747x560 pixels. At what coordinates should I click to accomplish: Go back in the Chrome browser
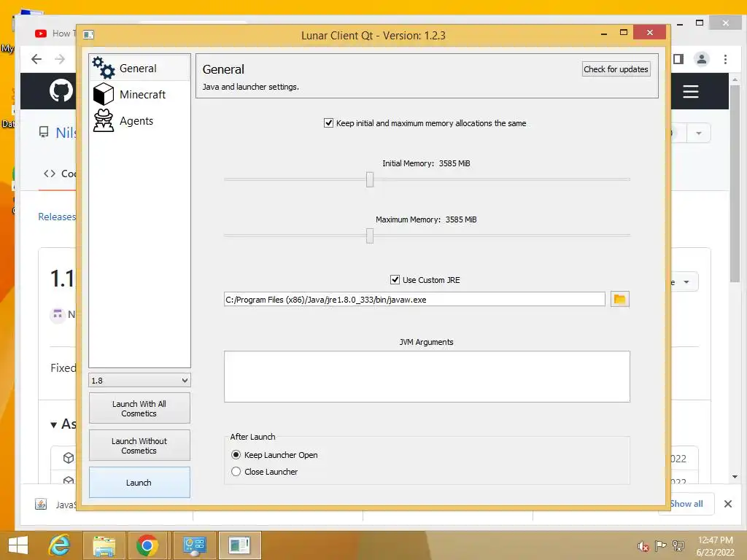36,59
